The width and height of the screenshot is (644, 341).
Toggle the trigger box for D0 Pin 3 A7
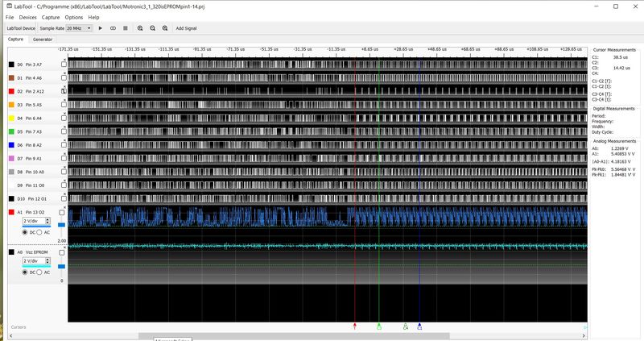(x=64, y=64)
